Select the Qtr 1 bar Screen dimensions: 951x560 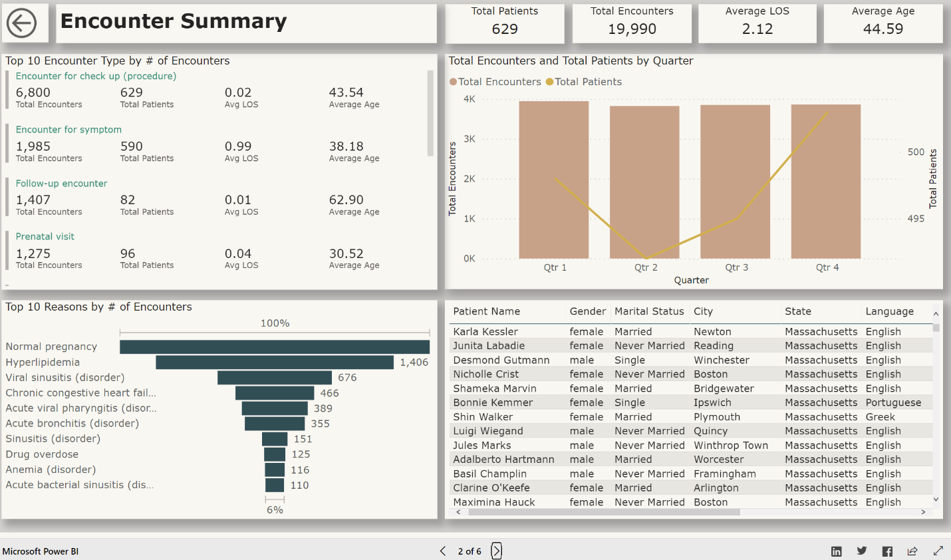[x=554, y=180]
